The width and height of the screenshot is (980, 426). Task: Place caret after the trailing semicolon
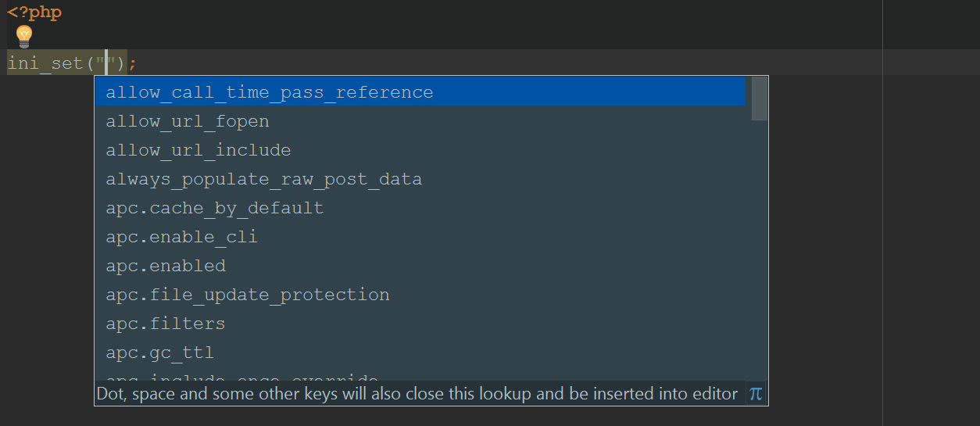coord(138,63)
